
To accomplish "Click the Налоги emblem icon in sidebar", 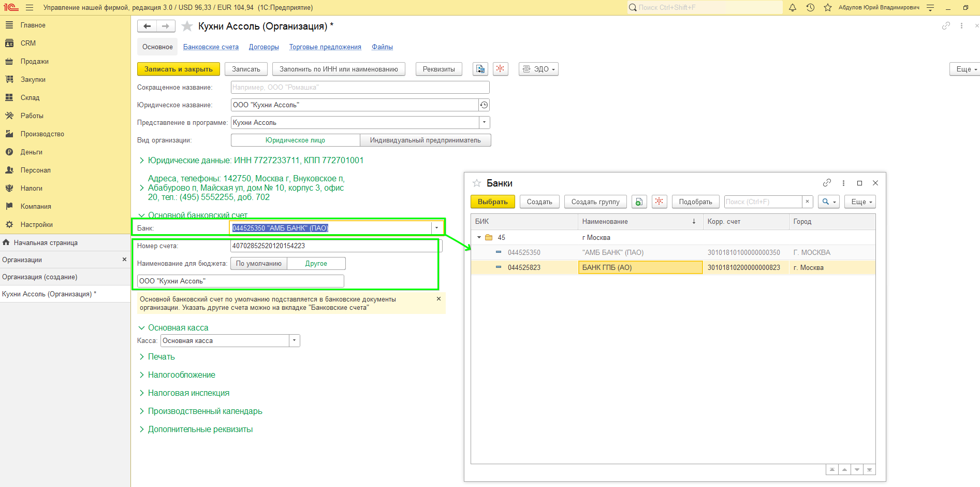I will (9, 188).
